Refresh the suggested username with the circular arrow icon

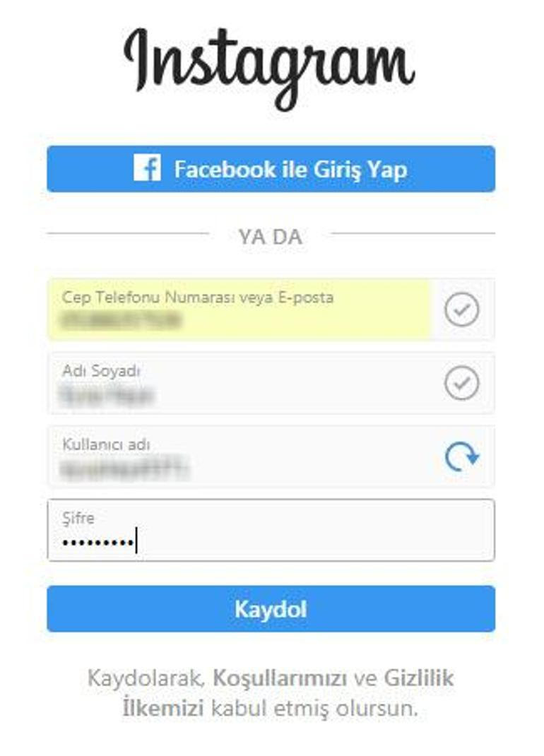click(461, 456)
